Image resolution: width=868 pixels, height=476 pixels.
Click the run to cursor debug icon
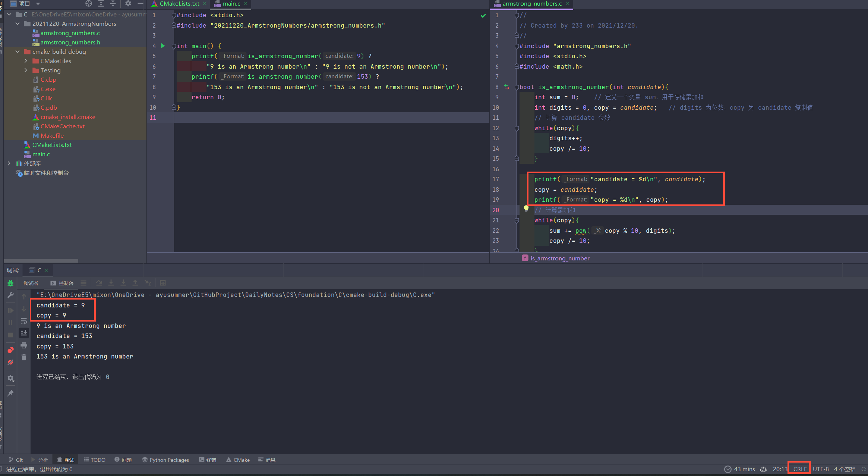point(148,283)
